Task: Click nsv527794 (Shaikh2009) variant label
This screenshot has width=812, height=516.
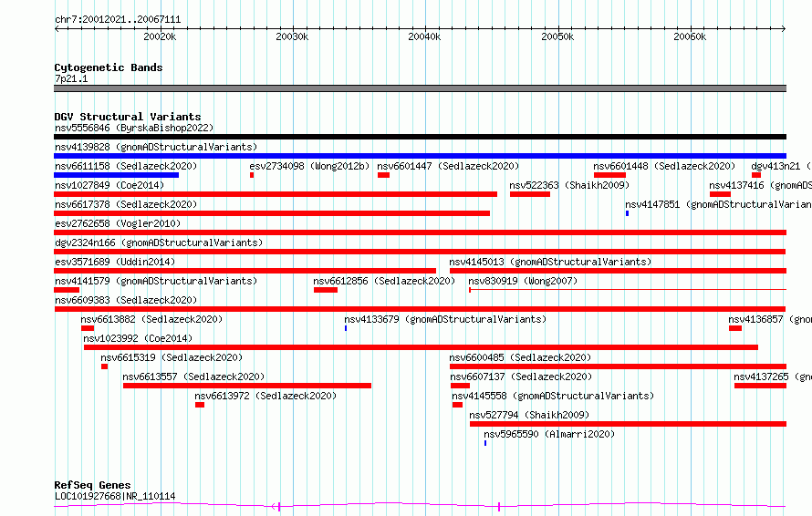Action: click(529, 415)
